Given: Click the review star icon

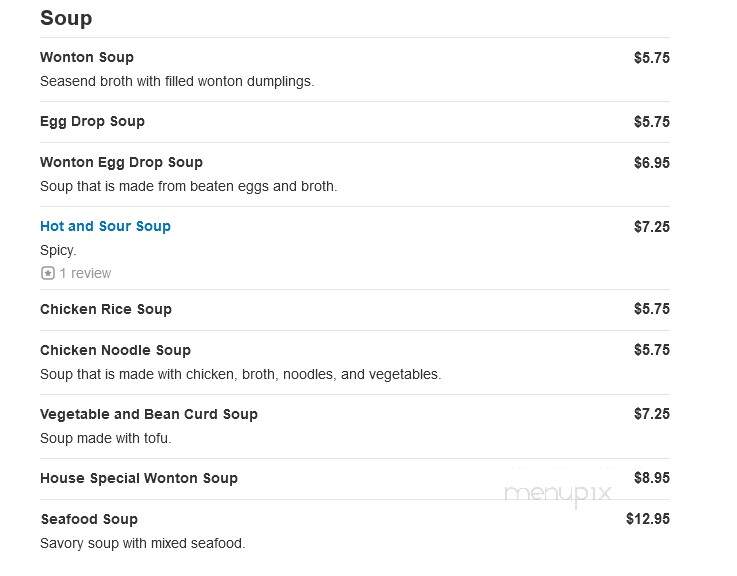Looking at the screenshot, I should [x=47, y=273].
